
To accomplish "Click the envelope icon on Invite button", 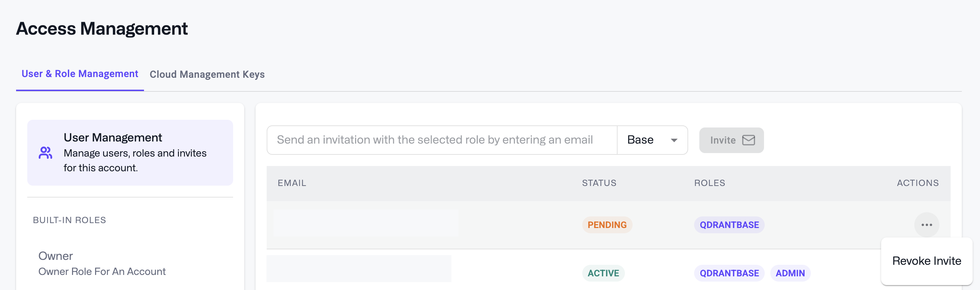I will pyautogui.click(x=748, y=140).
